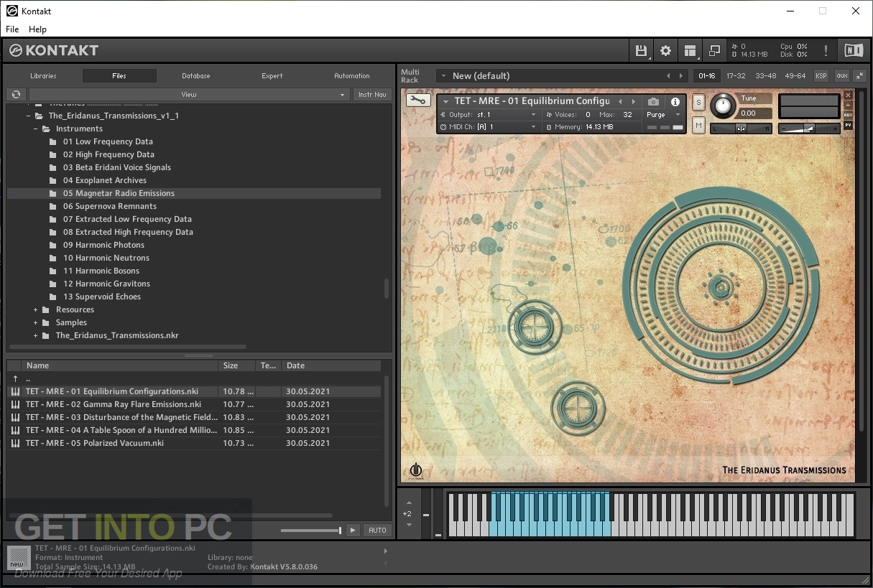Expand the Samples folder

coord(35,322)
